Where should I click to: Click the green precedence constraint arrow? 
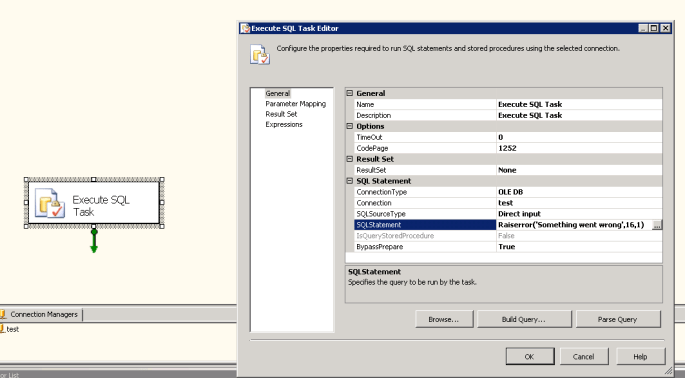click(93, 240)
